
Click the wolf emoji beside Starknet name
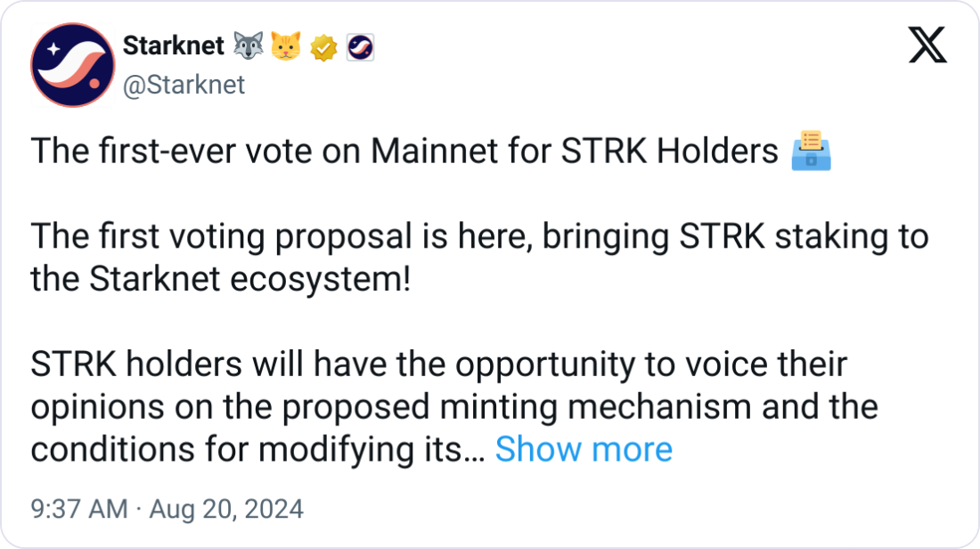(x=249, y=45)
